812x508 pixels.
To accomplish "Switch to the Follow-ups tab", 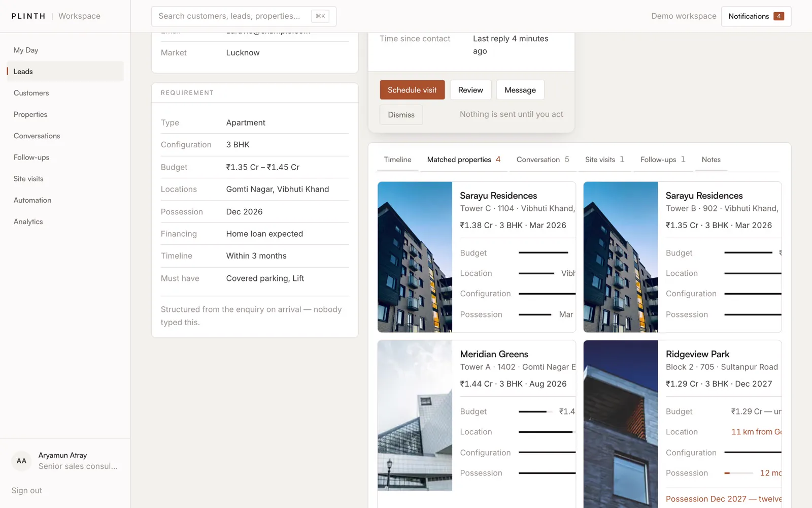I will point(663,160).
